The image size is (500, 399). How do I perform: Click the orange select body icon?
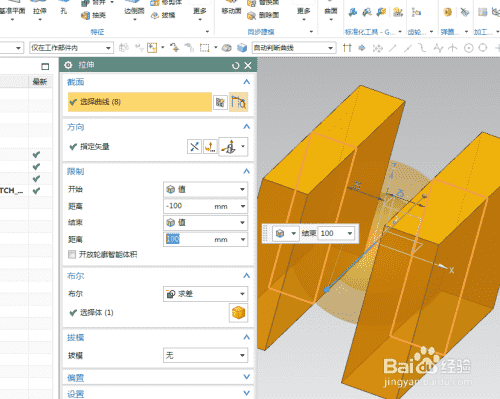(238, 313)
